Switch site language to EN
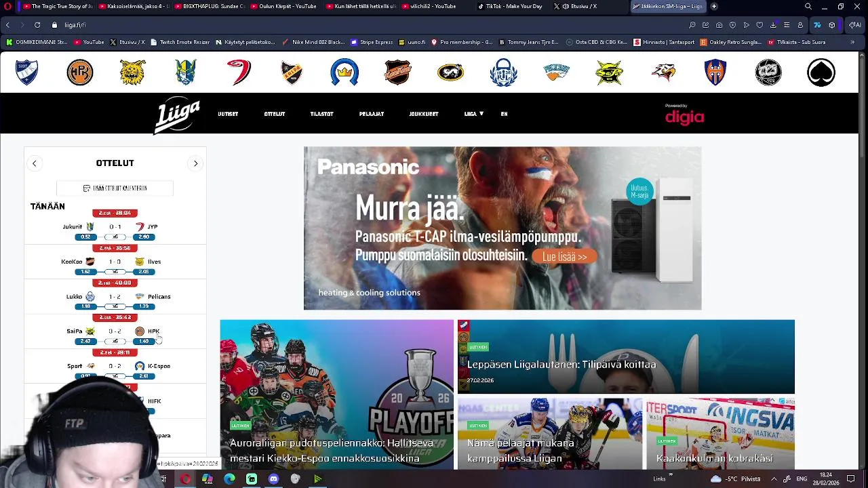 pyautogui.click(x=504, y=114)
